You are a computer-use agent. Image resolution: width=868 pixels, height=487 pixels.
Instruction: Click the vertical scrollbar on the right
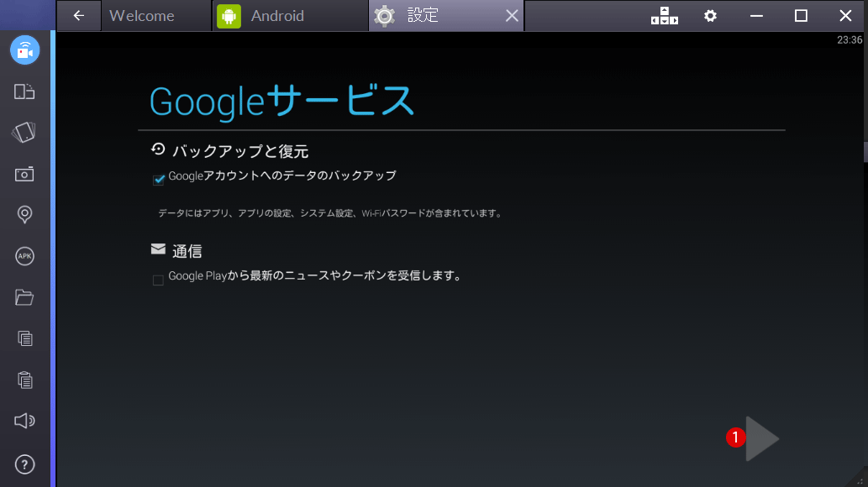coord(865,152)
